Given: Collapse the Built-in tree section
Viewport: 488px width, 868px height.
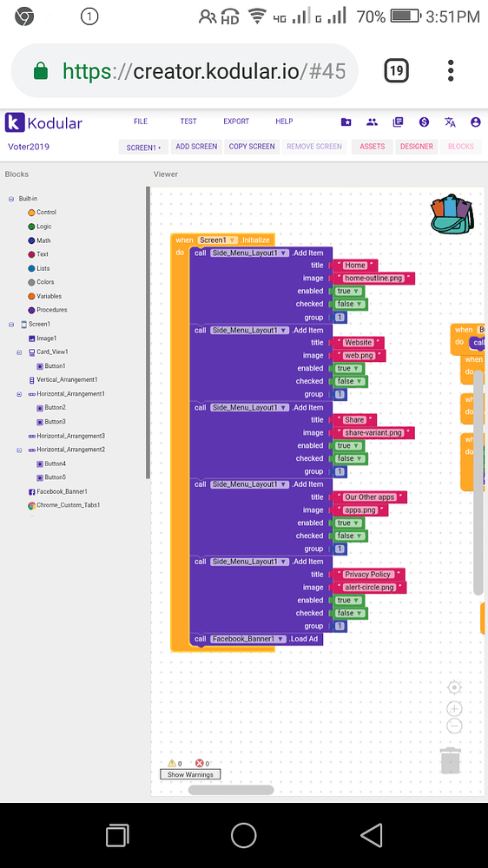Looking at the screenshot, I should (x=11, y=199).
